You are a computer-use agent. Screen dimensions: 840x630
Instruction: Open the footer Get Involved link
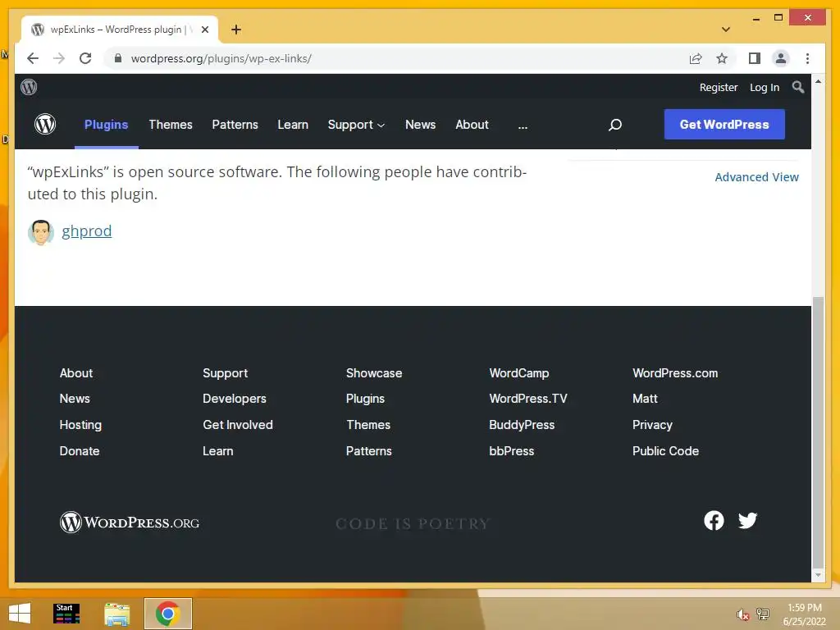[238, 425]
